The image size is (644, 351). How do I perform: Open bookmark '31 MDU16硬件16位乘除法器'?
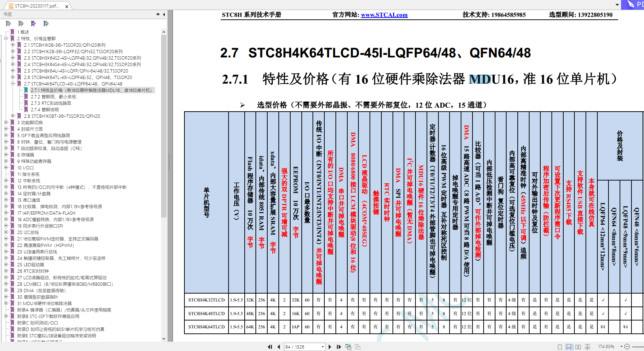click(x=44, y=303)
